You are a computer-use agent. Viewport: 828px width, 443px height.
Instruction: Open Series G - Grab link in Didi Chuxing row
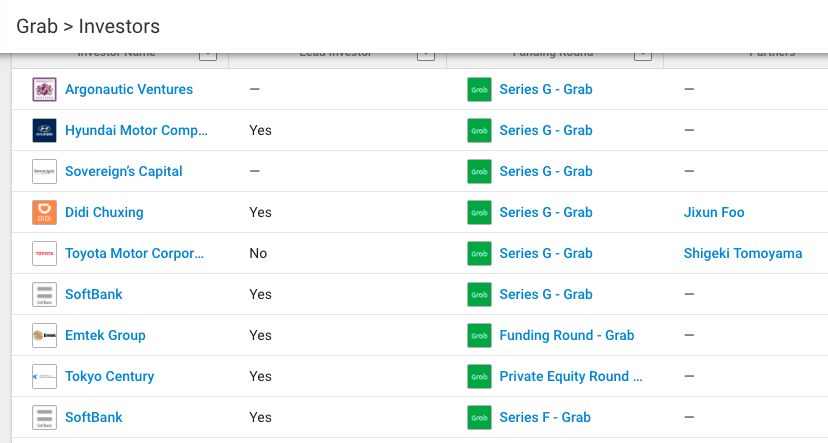546,212
